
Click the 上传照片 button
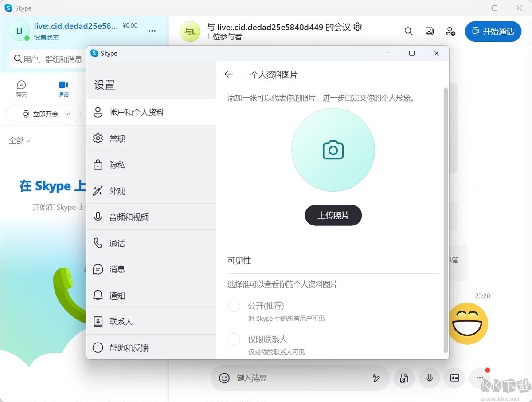tap(333, 215)
